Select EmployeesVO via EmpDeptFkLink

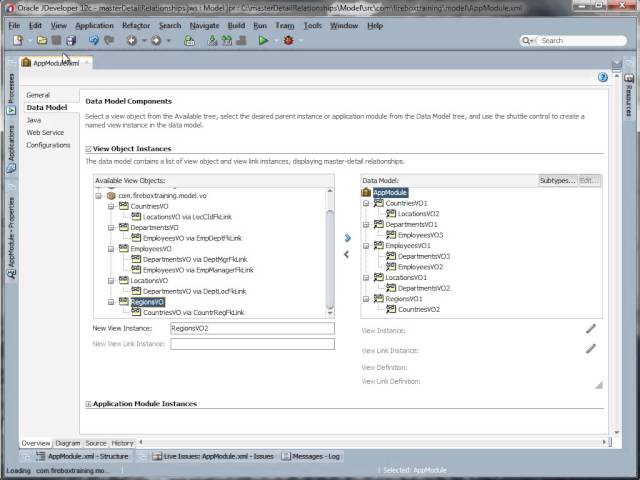point(192,238)
